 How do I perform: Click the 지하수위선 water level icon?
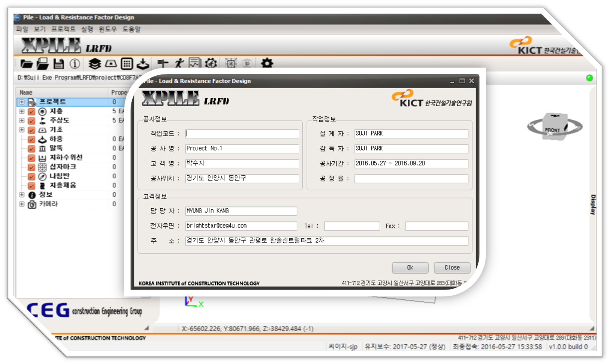click(x=42, y=158)
